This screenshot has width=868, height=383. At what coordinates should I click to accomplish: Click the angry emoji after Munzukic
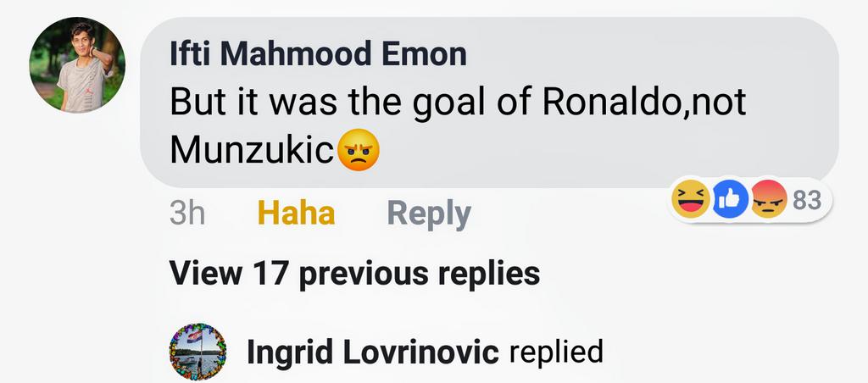click(359, 151)
